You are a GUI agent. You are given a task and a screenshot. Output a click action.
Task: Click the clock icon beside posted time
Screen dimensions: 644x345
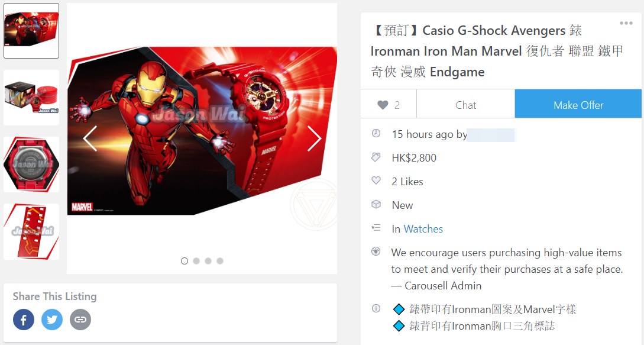(376, 133)
